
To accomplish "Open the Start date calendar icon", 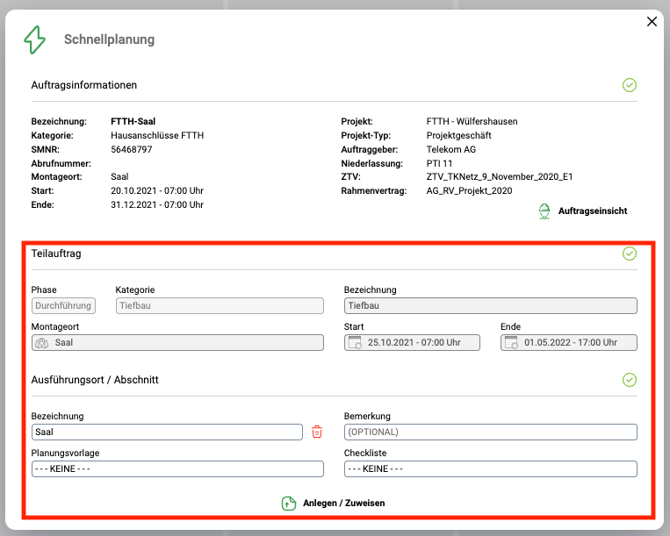I will [355, 343].
